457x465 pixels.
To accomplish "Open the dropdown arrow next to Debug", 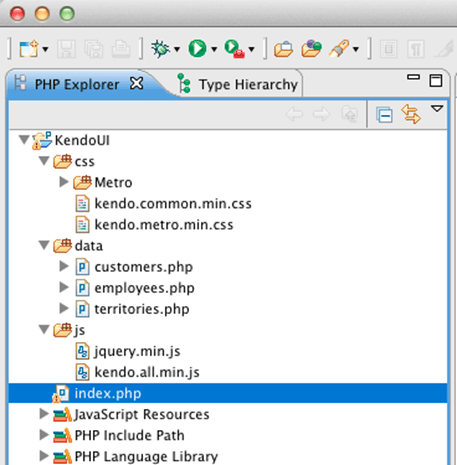I will [177, 50].
